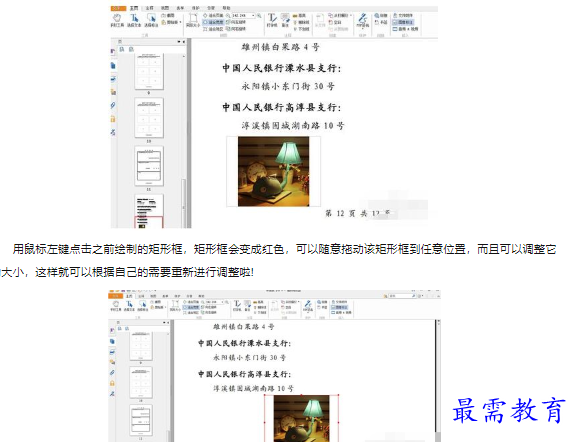Toggle highlighted Fit Width in top screenshot ribbon

tap(213, 22)
